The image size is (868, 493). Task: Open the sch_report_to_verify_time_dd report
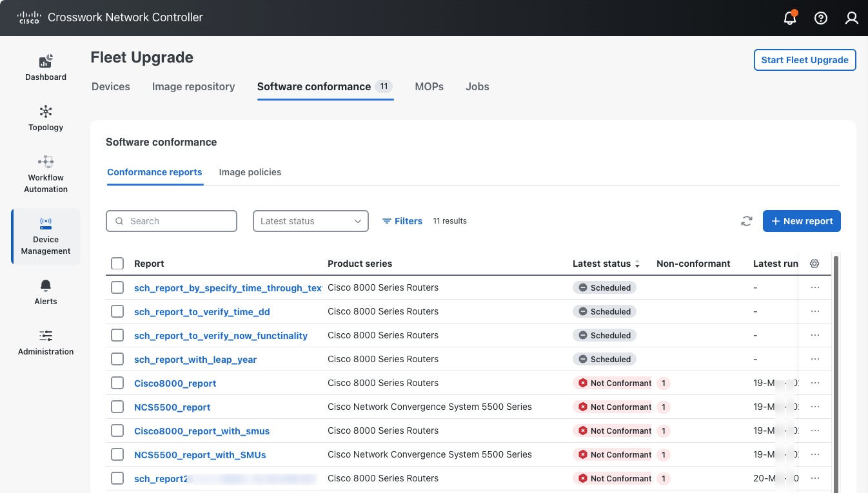[x=202, y=311]
